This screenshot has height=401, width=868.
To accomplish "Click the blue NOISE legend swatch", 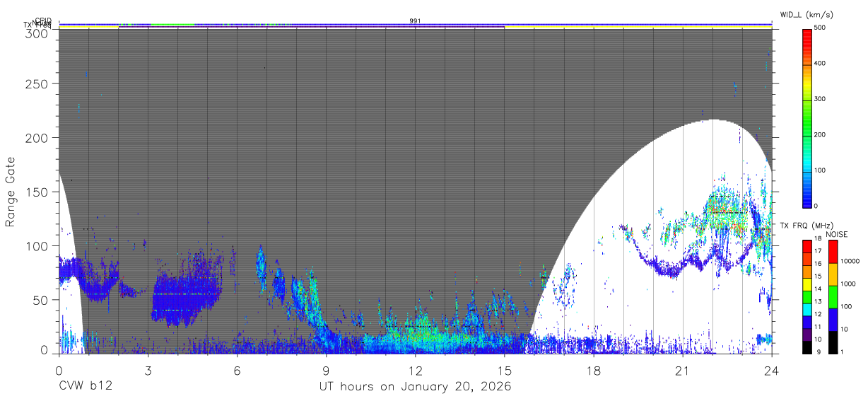I will [x=833, y=319].
